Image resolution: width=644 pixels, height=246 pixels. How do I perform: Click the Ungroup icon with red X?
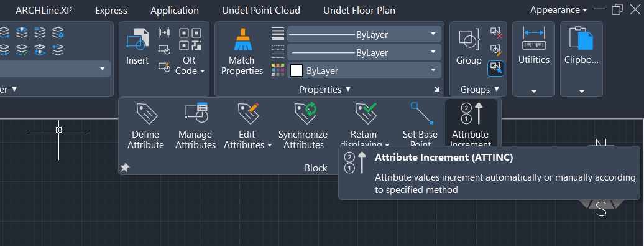(x=496, y=33)
